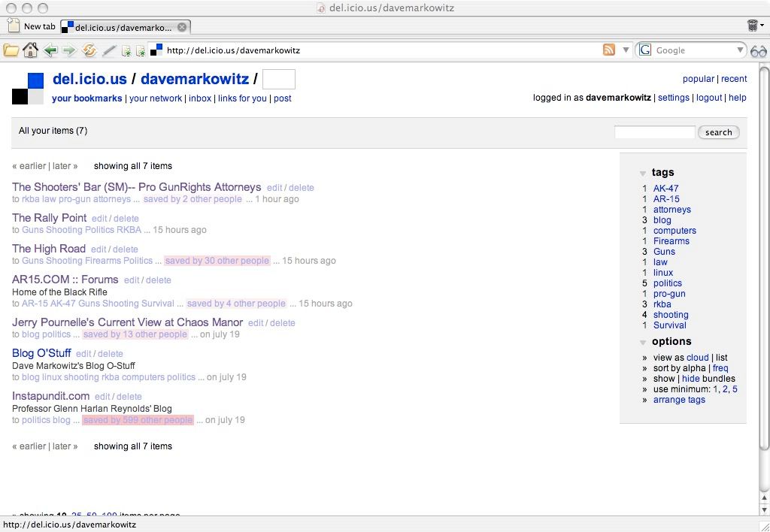The width and height of the screenshot is (770, 532).
Task: Collapse the tags section triangle
Action: pyautogui.click(x=643, y=174)
